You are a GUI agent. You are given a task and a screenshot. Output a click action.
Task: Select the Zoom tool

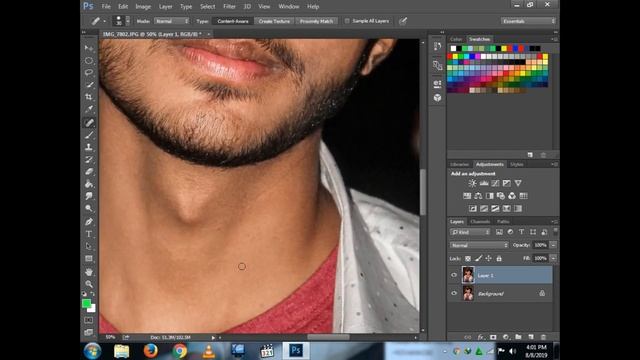click(x=89, y=284)
